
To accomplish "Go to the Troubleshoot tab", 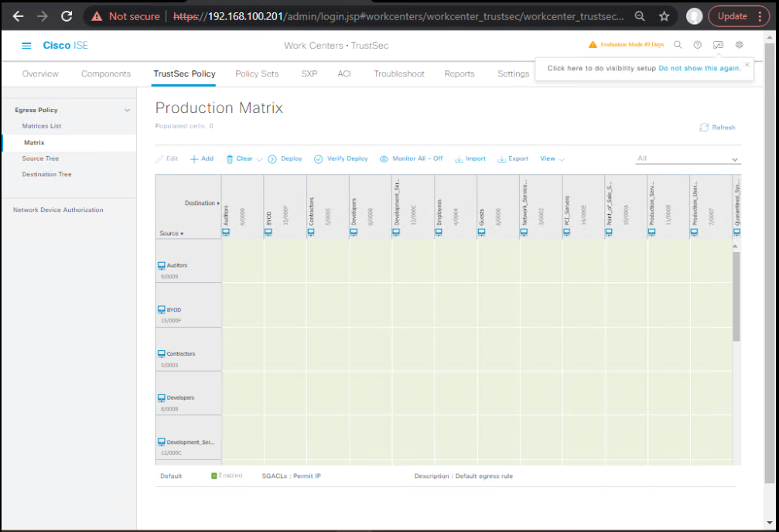I will pyautogui.click(x=399, y=73).
